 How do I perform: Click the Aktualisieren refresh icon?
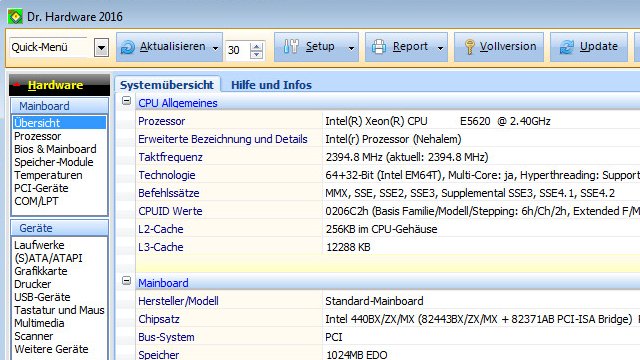pyautogui.click(x=128, y=47)
